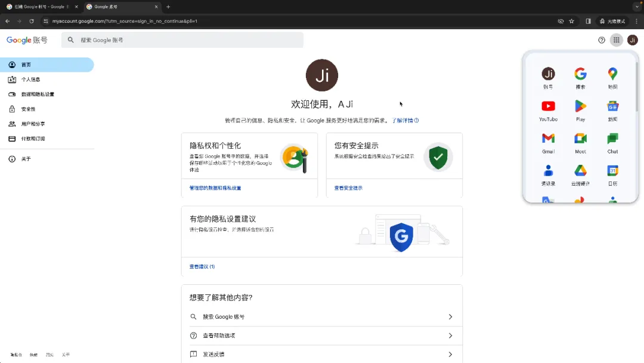This screenshot has height=363, width=644.
Task: Open the Ji account avatar in header
Action: (633, 40)
